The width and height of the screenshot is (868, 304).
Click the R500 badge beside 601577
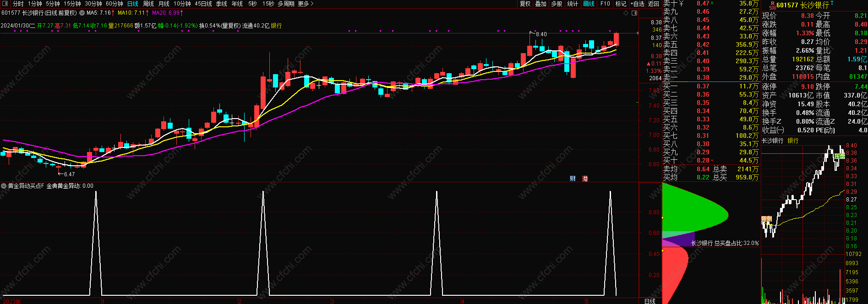tap(772, 5)
